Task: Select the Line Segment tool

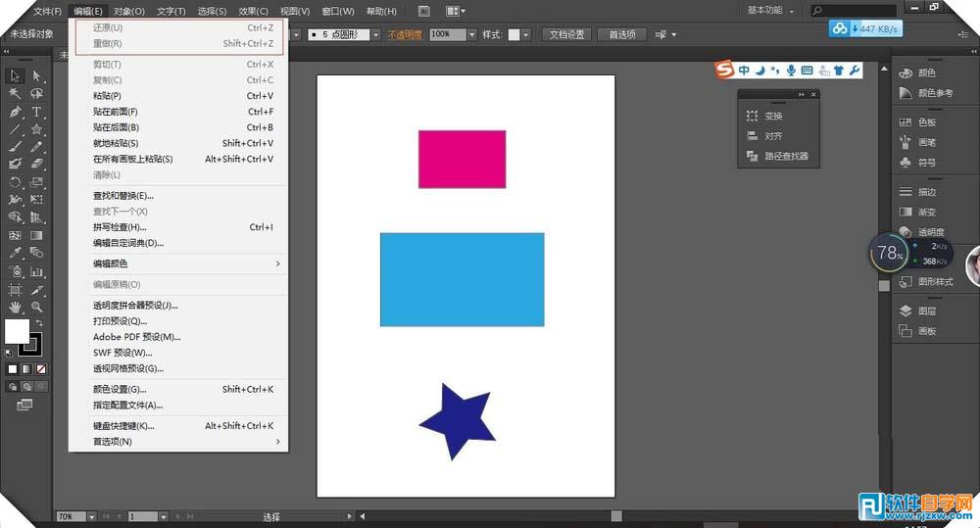Action: tap(15, 129)
